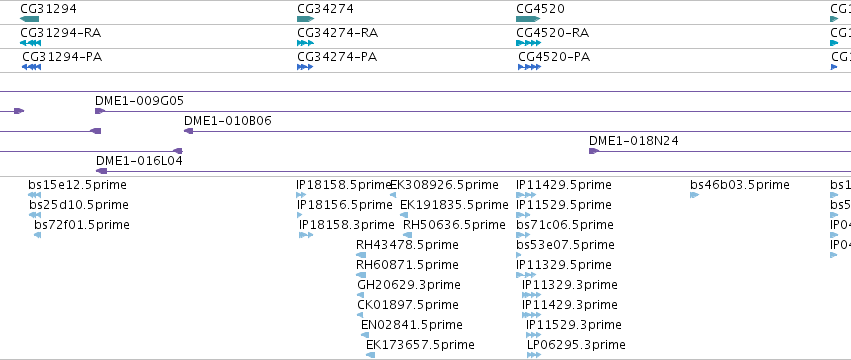Click the CG4520-PA protein arrows
The image size is (851, 360).
pyautogui.click(x=529, y=67)
